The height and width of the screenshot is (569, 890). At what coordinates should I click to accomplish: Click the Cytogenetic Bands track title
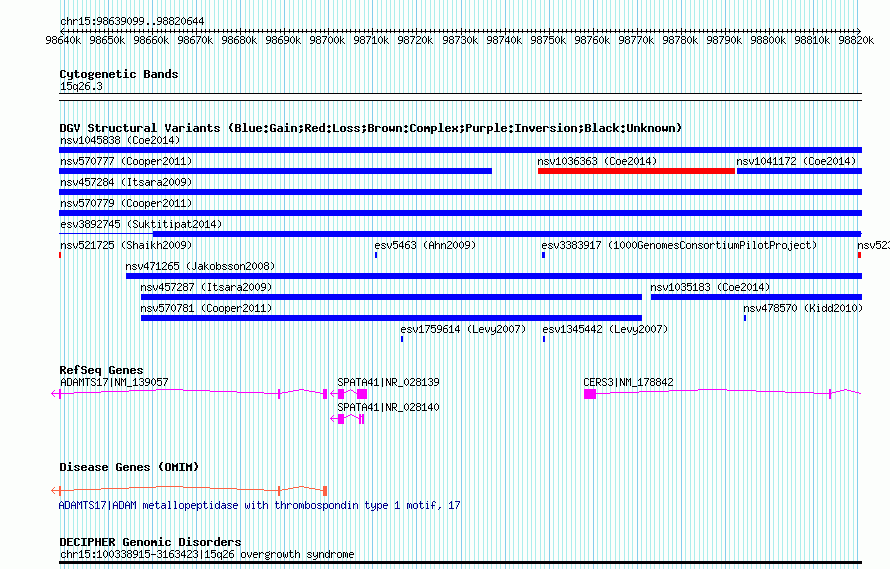119,74
